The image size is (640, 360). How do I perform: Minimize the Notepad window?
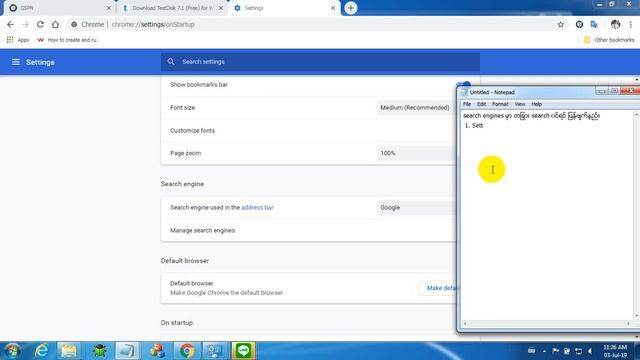[601, 91]
